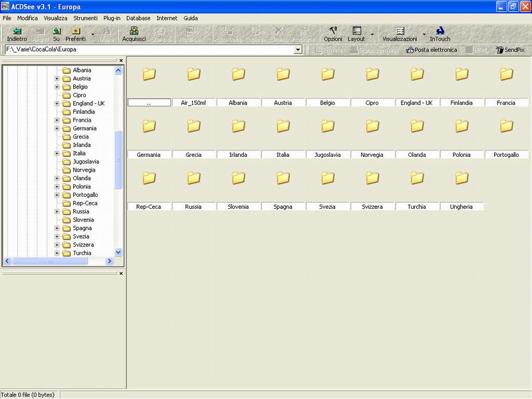532x399 pixels.
Task: Click the SendPix icon
Action: click(499, 50)
